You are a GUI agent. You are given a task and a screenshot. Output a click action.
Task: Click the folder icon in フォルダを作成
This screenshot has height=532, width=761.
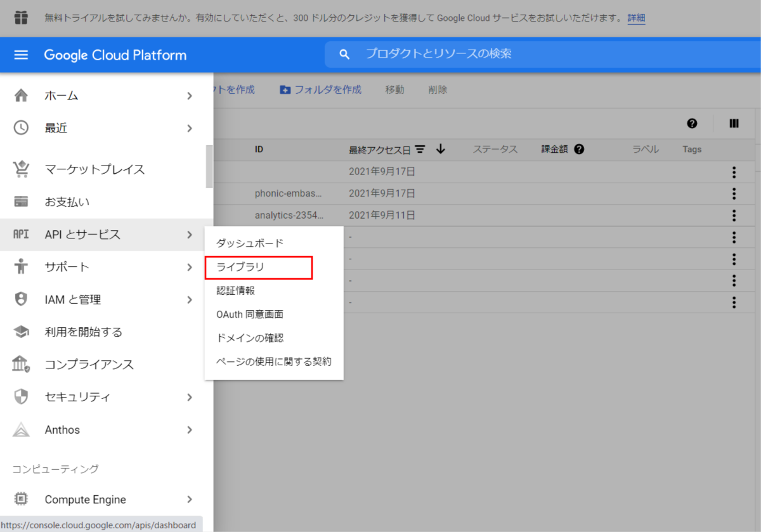click(x=285, y=90)
